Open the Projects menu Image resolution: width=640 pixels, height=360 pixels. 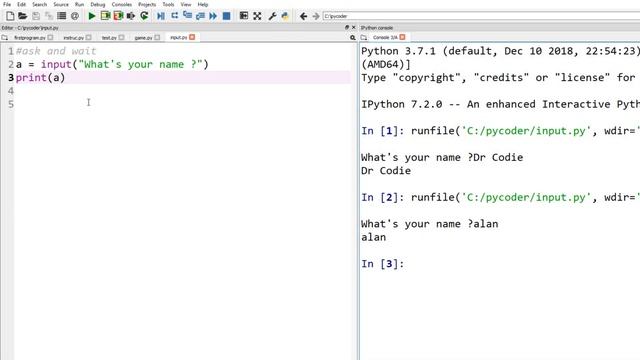[147, 4]
